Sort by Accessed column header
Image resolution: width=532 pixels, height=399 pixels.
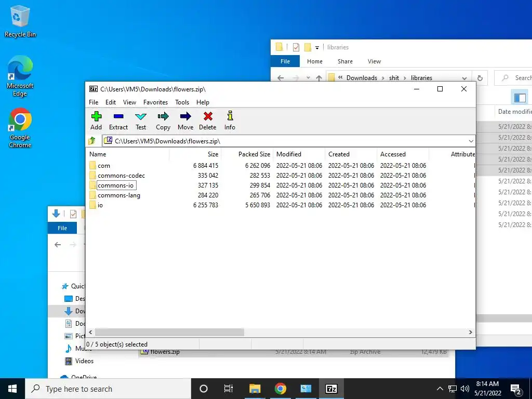[403, 154]
